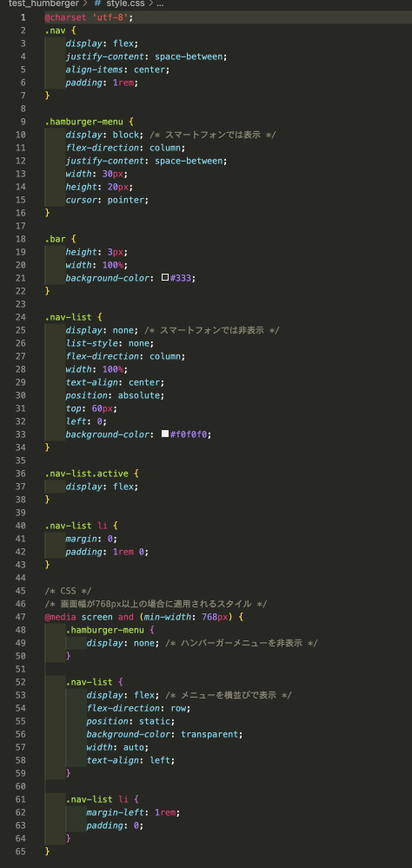
Task: Click the margin-left: 1rem declaration
Action: pos(134,812)
